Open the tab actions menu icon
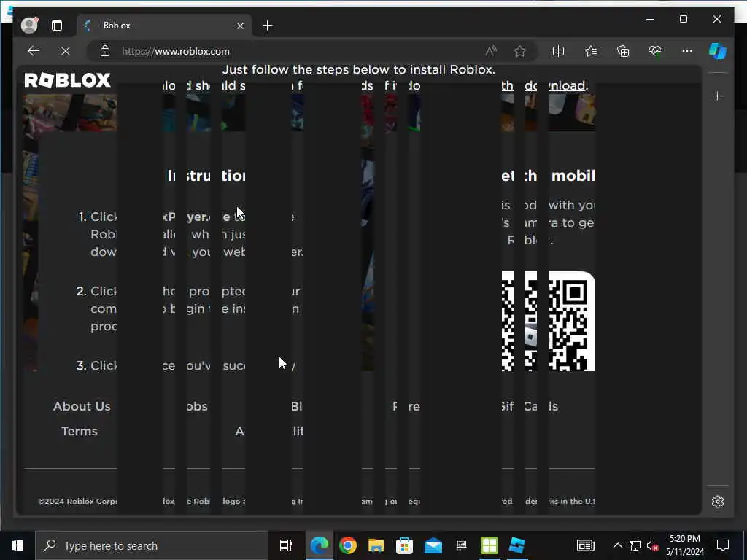The width and height of the screenshot is (747, 560). point(57,26)
